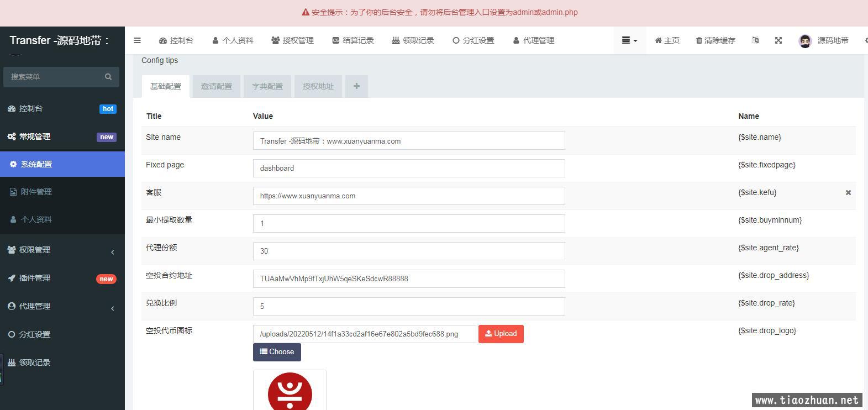Viewport: 868px width, 410px height.
Task: Click the search magnifier icon in sidebar
Action: (108, 77)
